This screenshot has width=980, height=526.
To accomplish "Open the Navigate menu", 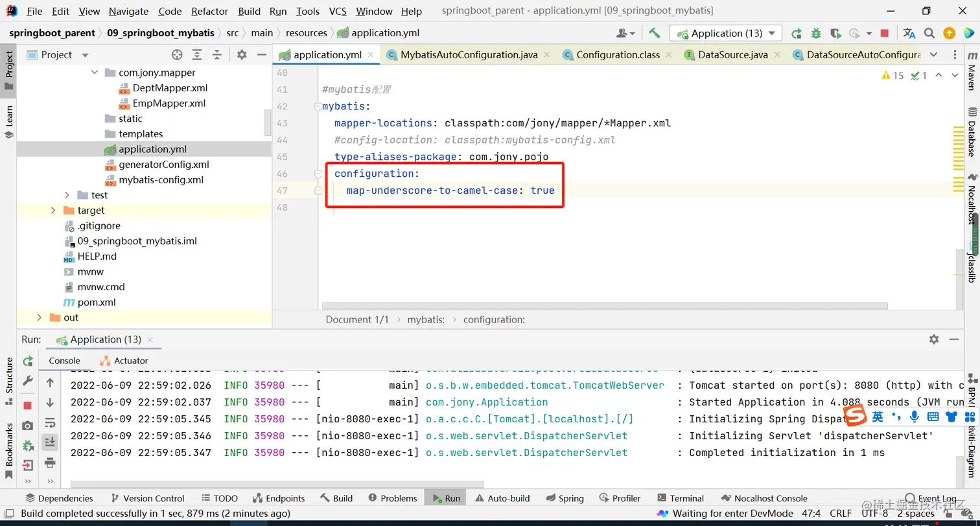I will pyautogui.click(x=128, y=11).
